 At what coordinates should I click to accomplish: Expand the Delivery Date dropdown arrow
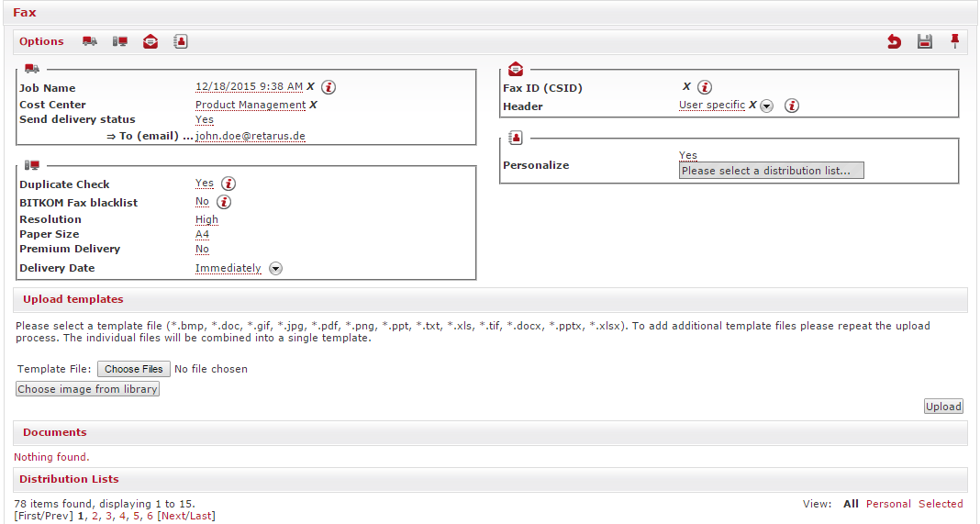[275, 269]
